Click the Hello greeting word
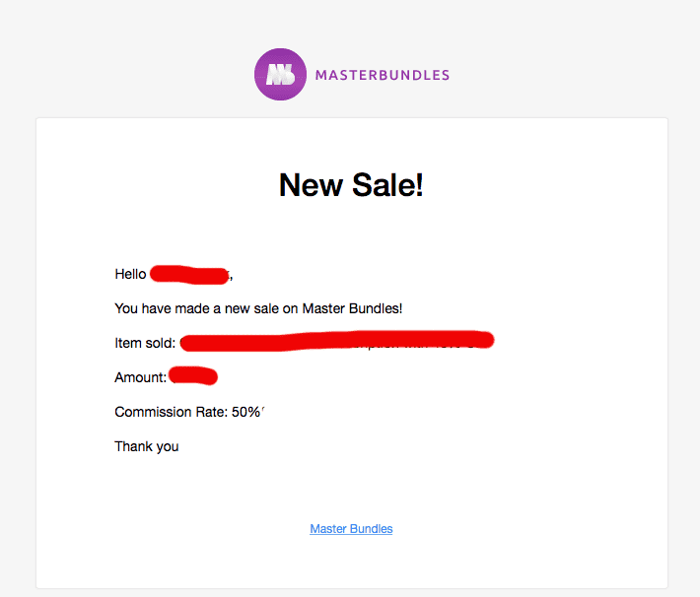The width and height of the screenshot is (700, 597). [x=130, y=274]
